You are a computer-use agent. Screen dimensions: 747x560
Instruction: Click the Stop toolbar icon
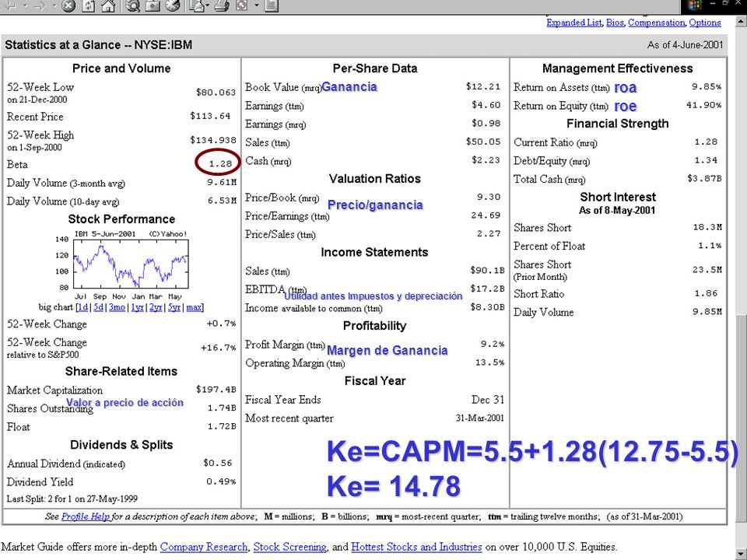[69, 5]
